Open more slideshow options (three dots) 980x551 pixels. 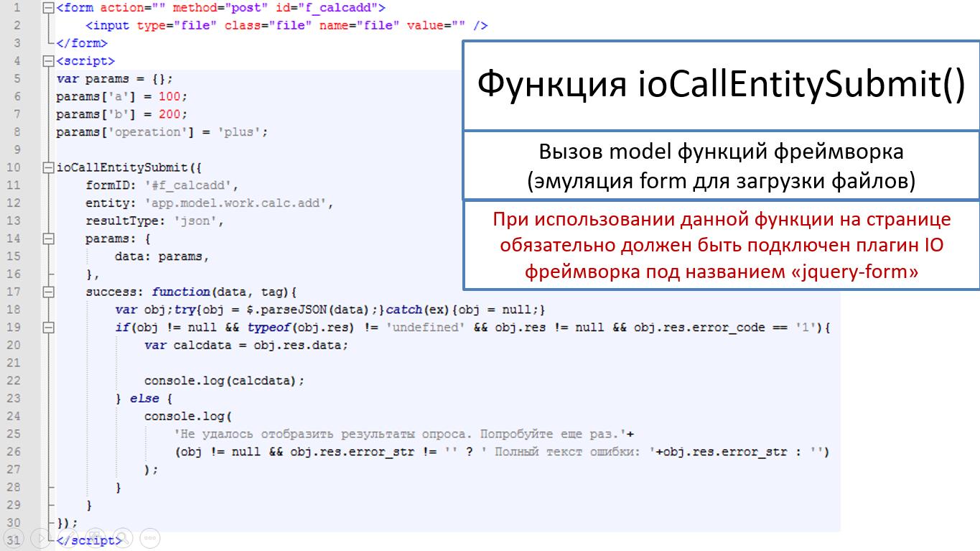[x=149, y=537]
